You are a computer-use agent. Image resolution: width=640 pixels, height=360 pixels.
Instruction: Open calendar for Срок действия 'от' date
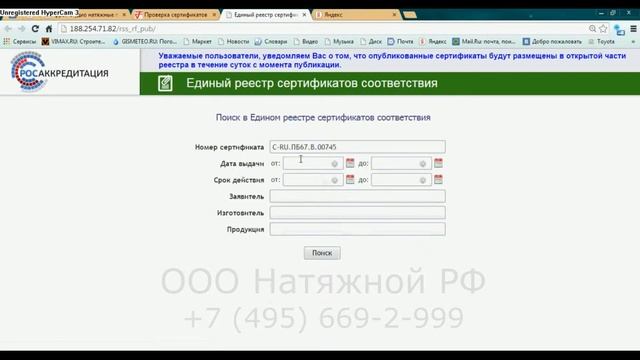[350, 180]
